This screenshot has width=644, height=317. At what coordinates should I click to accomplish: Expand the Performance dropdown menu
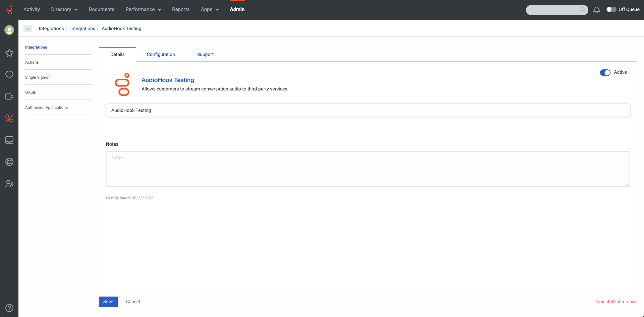point(143,9)
